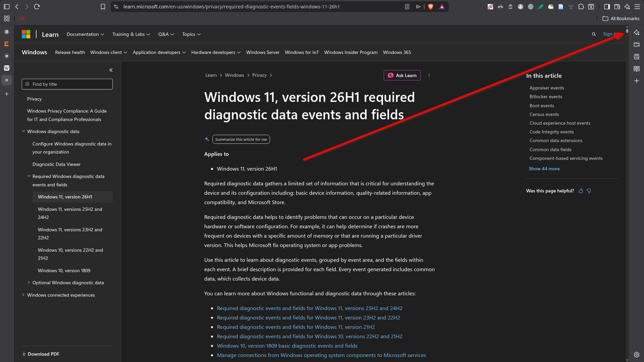Close the active vertical tab with the X

tap(7, 80)
